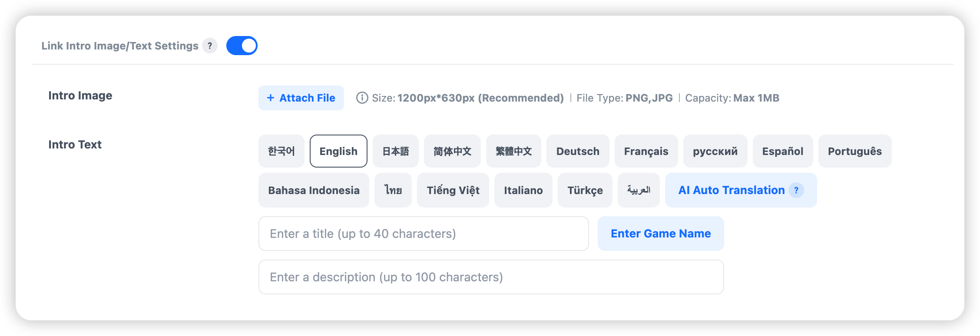Click help icon beside Link Intro Image/Text Settings

210,46
